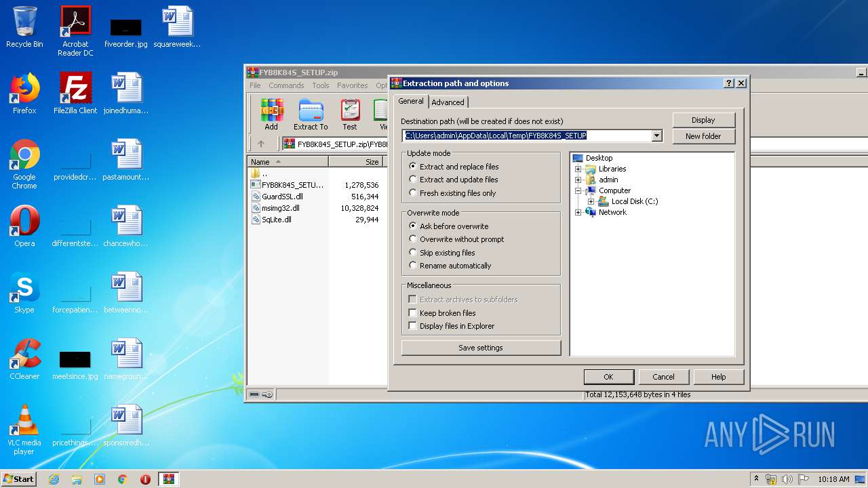
Task: Open CCleaner desktop shortcut
Action: (24, 359)
